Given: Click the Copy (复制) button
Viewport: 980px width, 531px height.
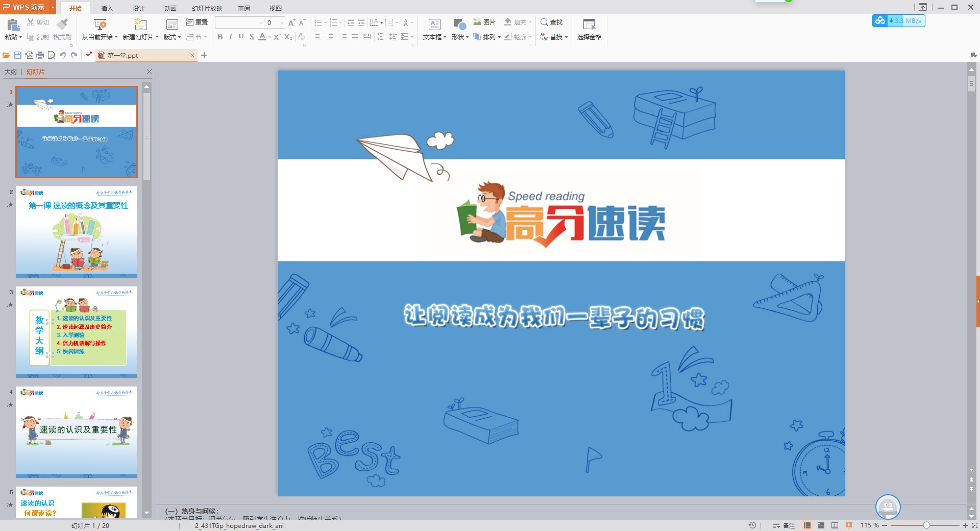Looking at the screenshot, I should [38, 37].
